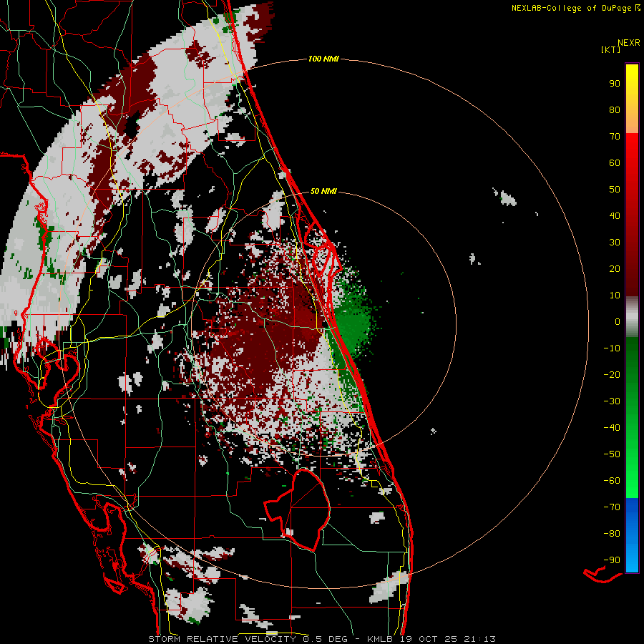
Task: Click the 21:13 time stamp
Action: 479,639
